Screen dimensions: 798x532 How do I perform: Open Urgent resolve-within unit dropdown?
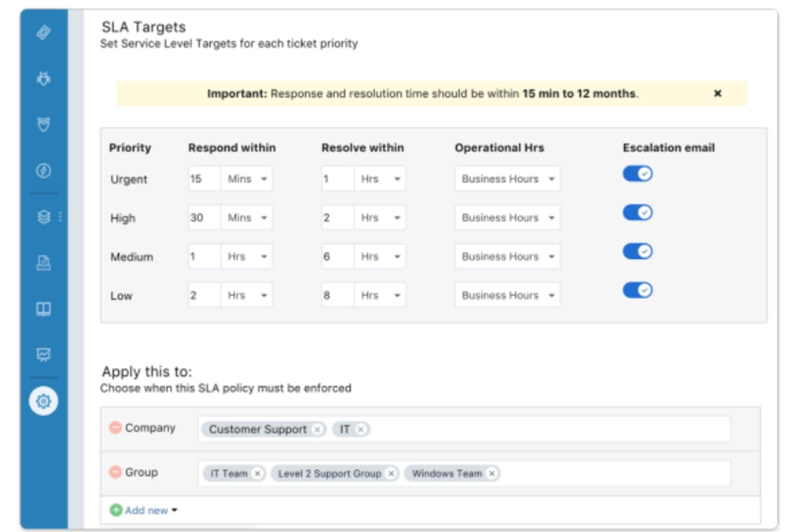pyautogui.click(x=380, y=179)
